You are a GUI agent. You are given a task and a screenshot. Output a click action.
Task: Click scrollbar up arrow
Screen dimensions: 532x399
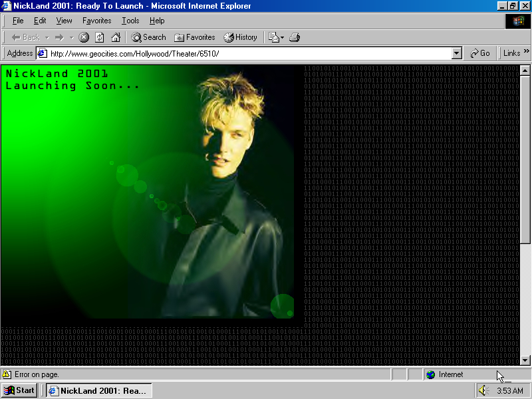pos(525,70)
